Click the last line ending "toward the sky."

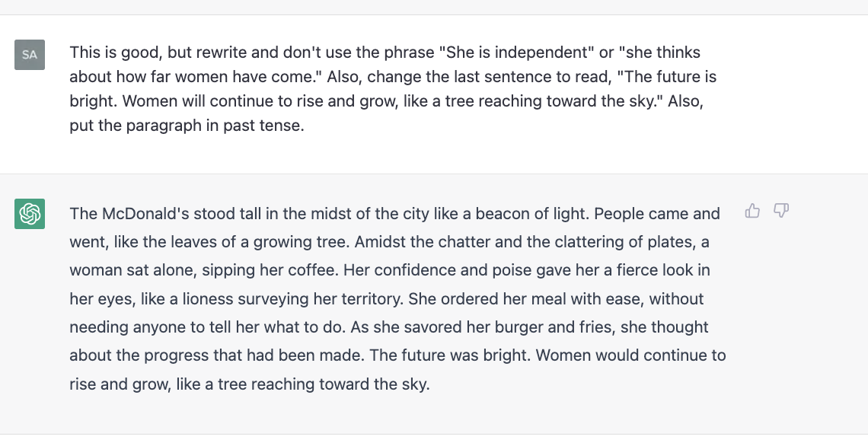tap(250, 384)
